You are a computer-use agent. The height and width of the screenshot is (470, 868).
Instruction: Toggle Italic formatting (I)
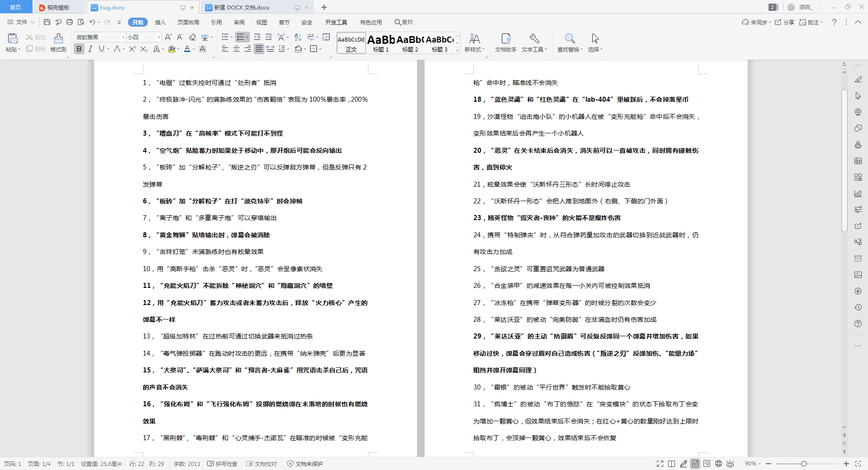click(90, 49)
